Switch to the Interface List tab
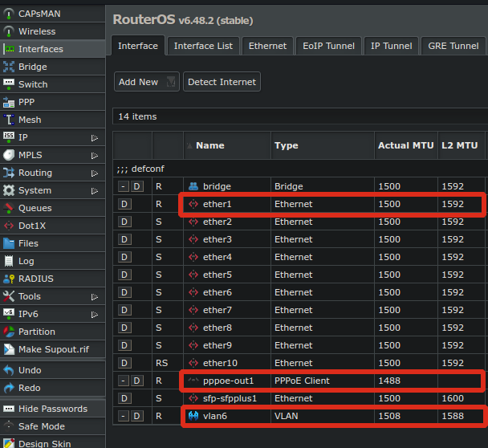 pyautogui.click(x=203, y=46)
